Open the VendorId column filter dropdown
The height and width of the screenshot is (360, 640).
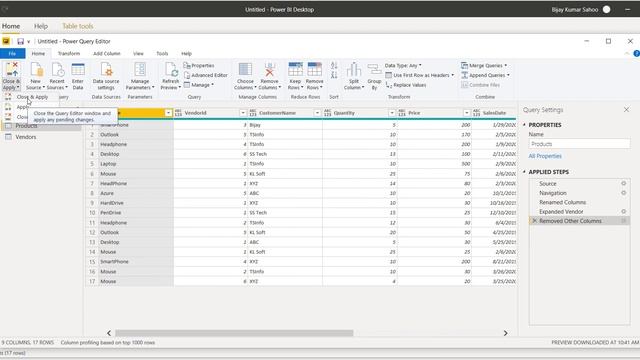coord(243,113)
